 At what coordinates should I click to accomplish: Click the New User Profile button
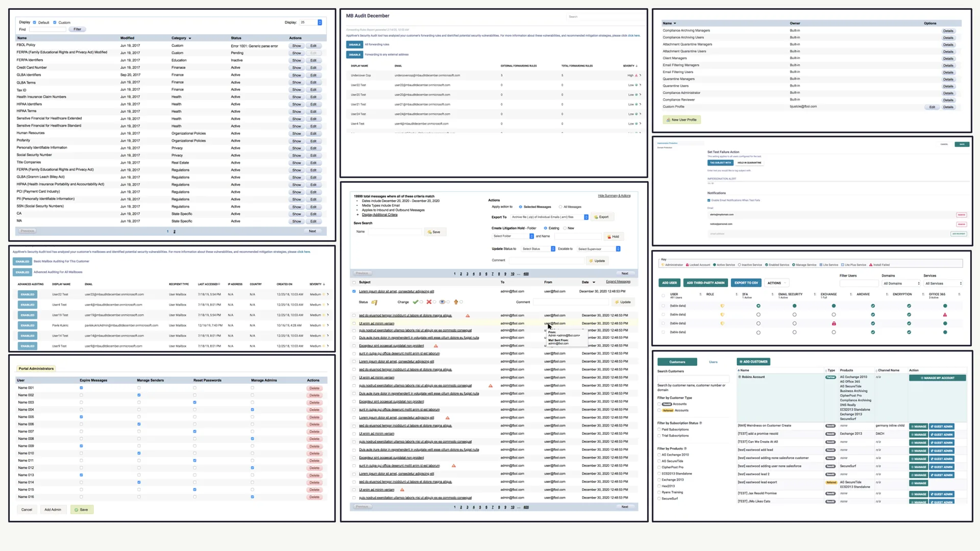(682, 120)
